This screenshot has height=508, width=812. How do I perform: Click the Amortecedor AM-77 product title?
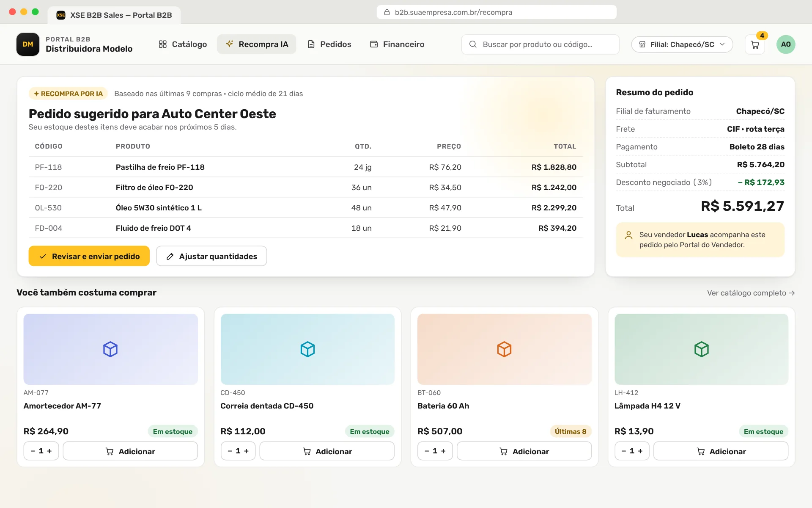pos(62,406)
